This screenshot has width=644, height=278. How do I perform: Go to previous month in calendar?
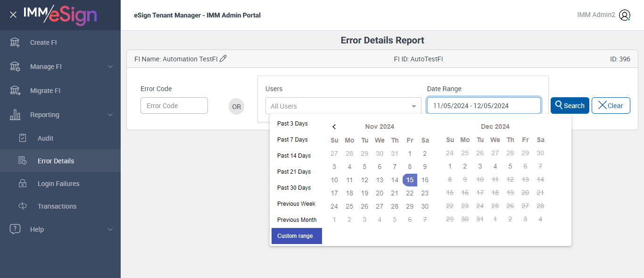point(334,126)
